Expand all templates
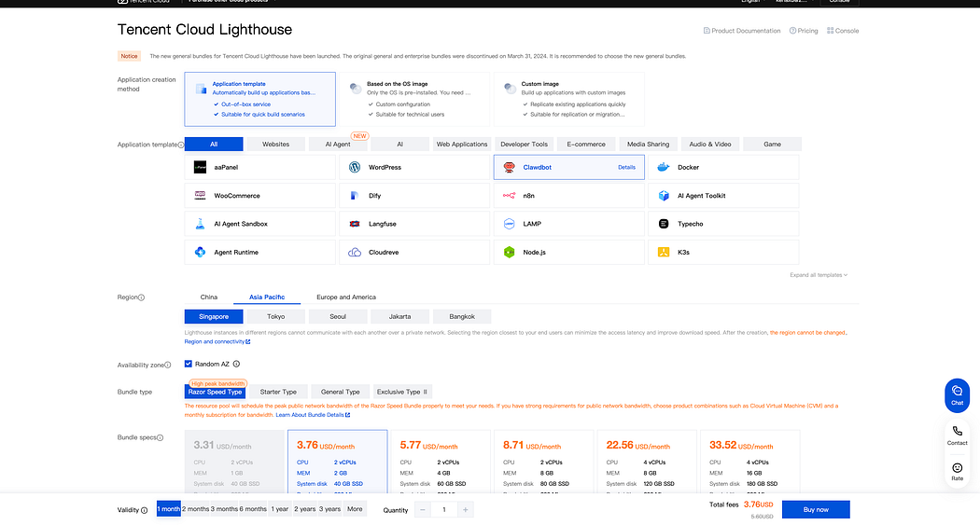Image resolution: width=980 pixels, height=525 pixels. tap(819, 275)
